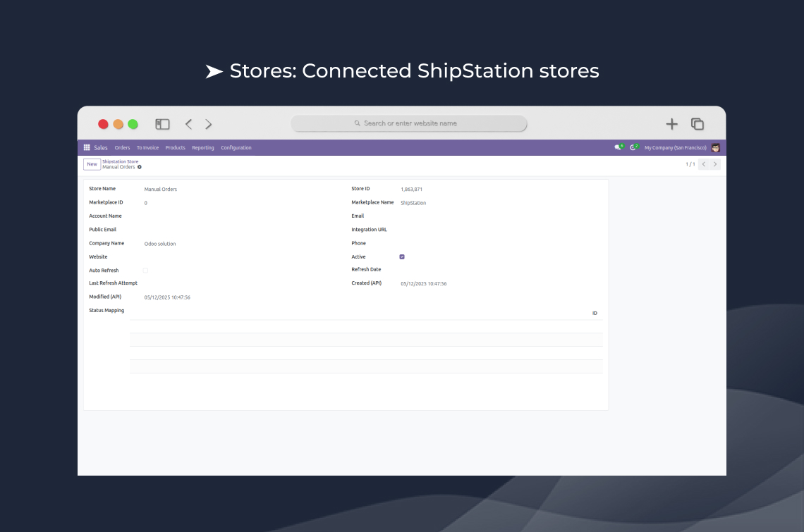The image size is (804, 532).
Task: Click the Refresh Date field
Action: click(x=501, y=270)
